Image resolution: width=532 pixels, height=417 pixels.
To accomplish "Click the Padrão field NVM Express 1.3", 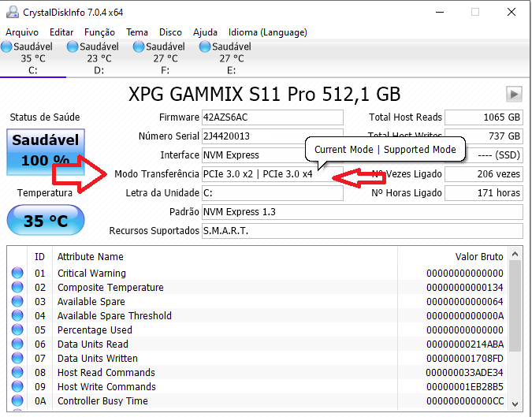I will tap(363, 212).
